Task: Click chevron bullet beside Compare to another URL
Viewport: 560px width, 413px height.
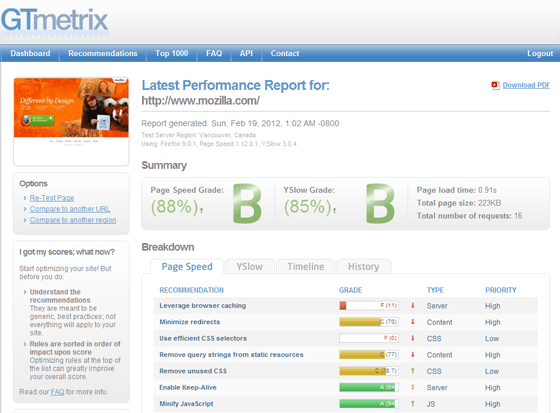Action: 25,209
